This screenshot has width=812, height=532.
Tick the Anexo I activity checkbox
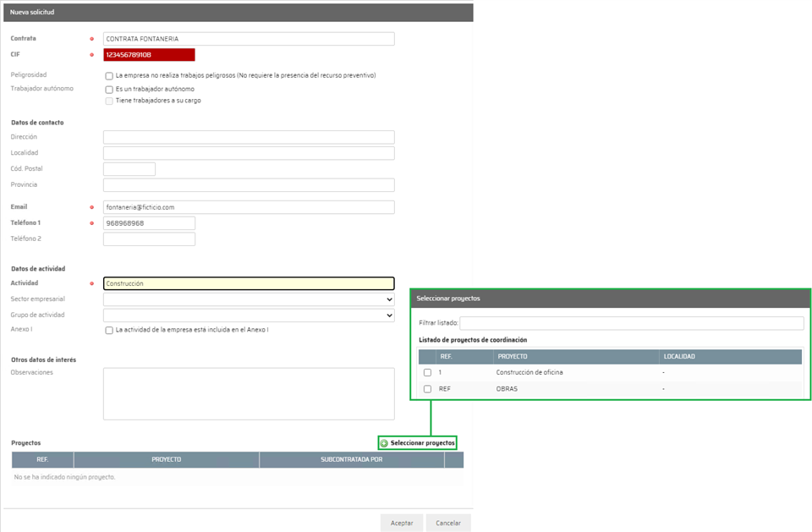click(x=109, y=331)
